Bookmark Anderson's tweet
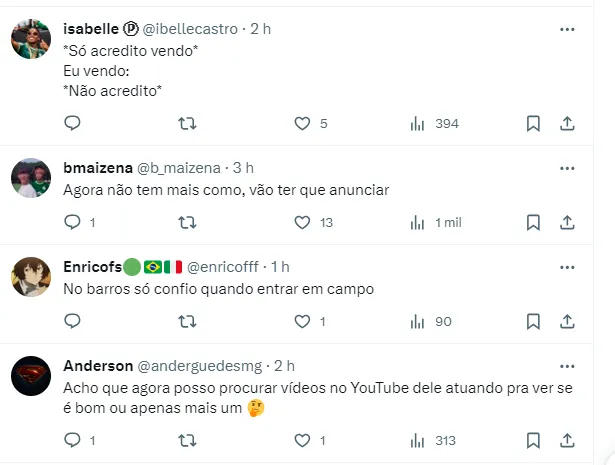 pyautogui.click(x=533, y=440)
